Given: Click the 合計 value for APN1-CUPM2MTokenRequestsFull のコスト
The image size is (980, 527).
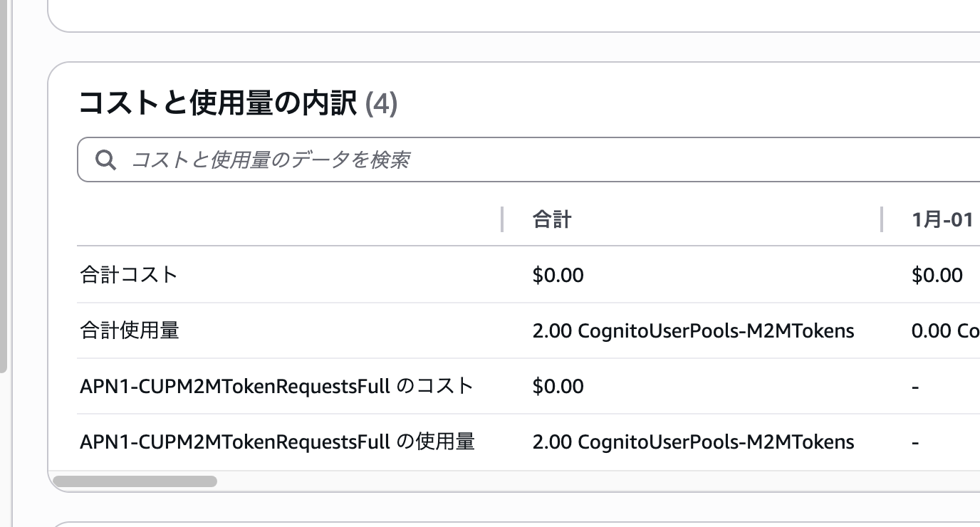Looking at the screenshot, I should 558,386.
